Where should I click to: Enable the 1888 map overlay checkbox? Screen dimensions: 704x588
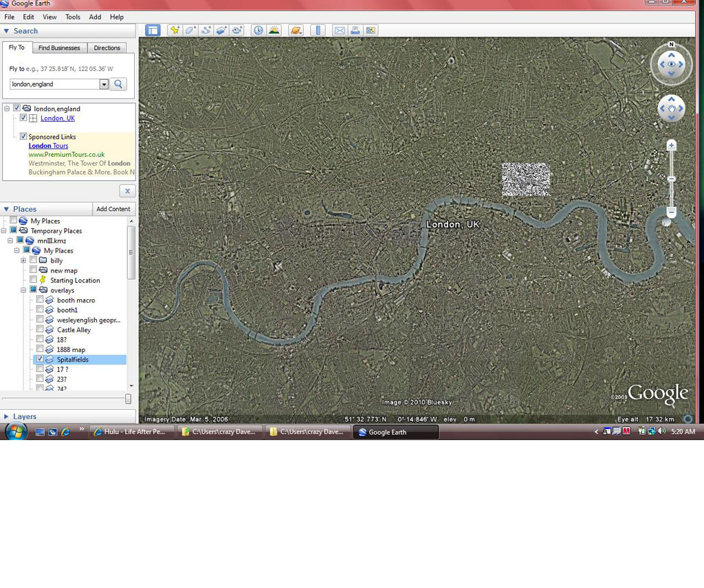(x=40, y=349)
